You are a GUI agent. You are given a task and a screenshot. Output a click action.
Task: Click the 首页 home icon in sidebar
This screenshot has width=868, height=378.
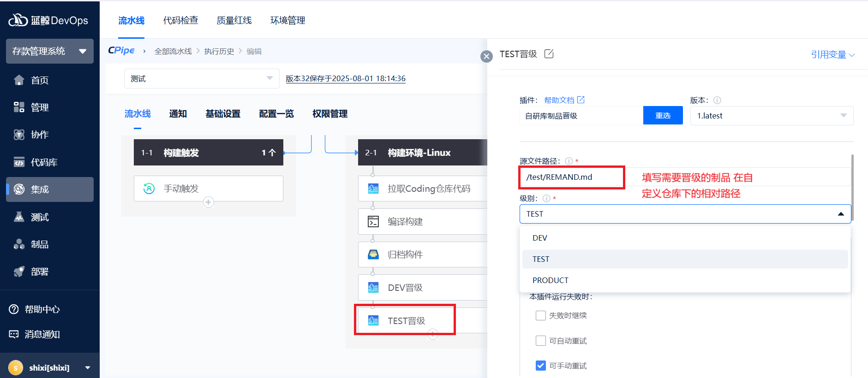coord(19,80)
